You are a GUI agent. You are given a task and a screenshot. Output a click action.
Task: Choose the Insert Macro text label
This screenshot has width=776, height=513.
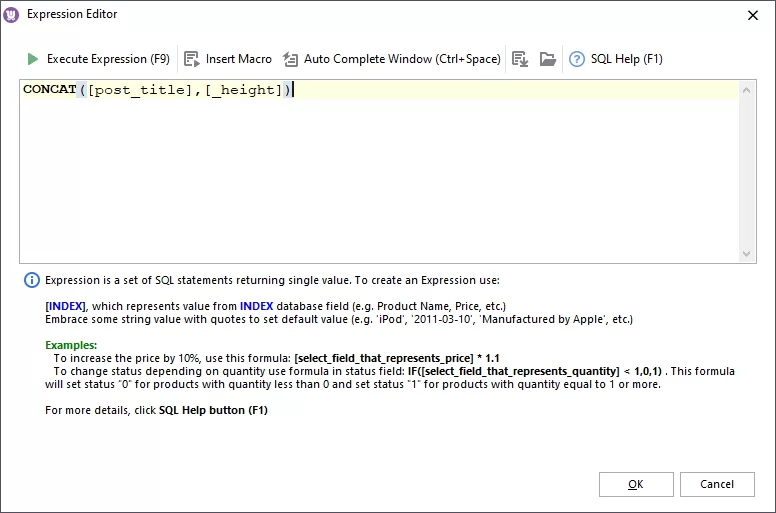tap(239, 59)
